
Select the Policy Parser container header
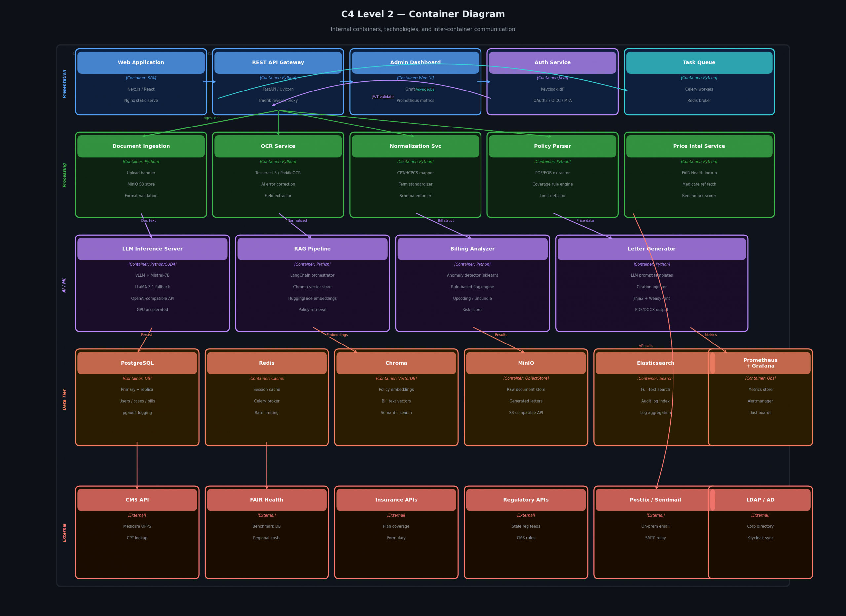coord(552,146)
